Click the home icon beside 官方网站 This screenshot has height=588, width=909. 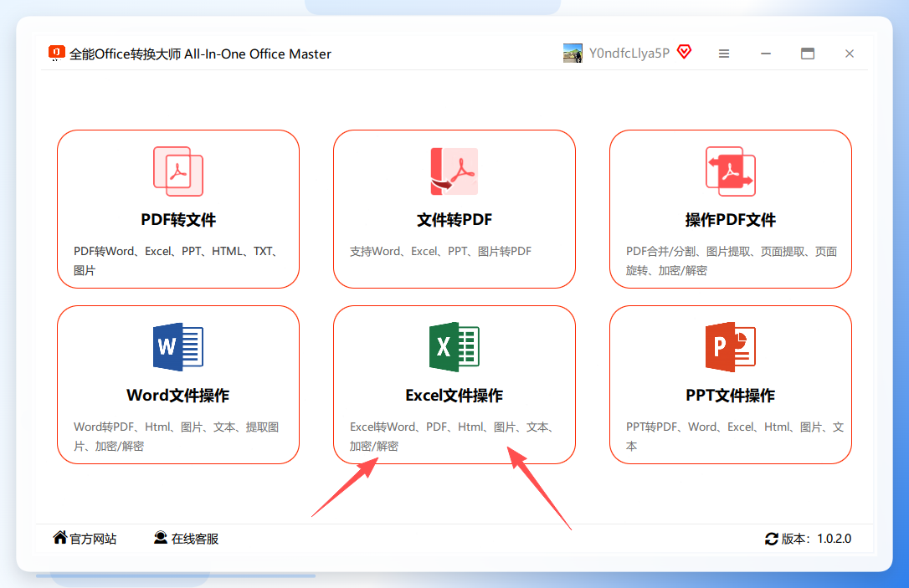(59, 538)
